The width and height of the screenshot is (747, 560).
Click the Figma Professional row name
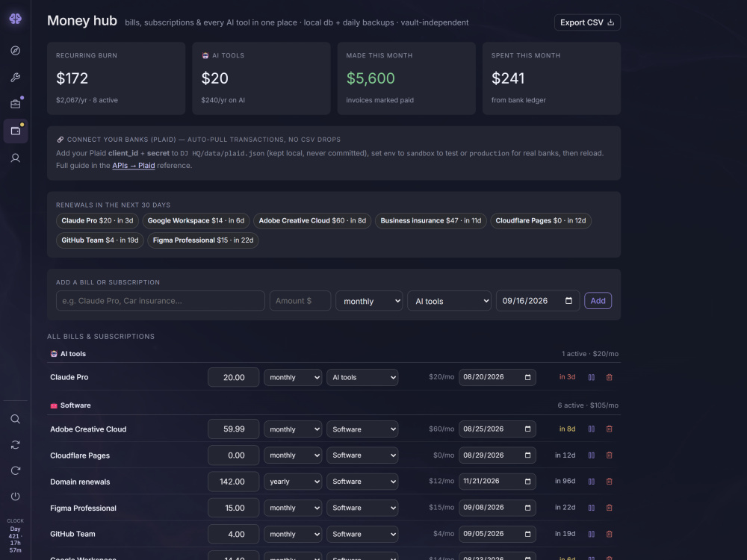84,508
